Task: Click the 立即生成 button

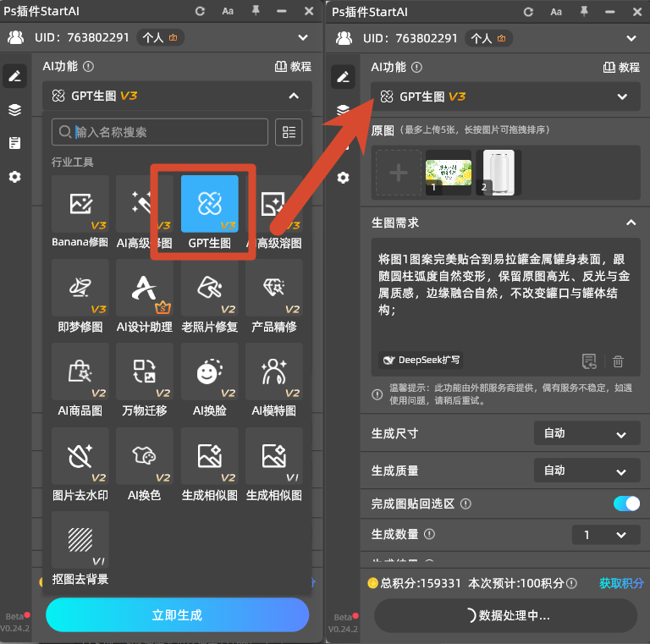Action: pyautogui.click(x=177, y=615)
